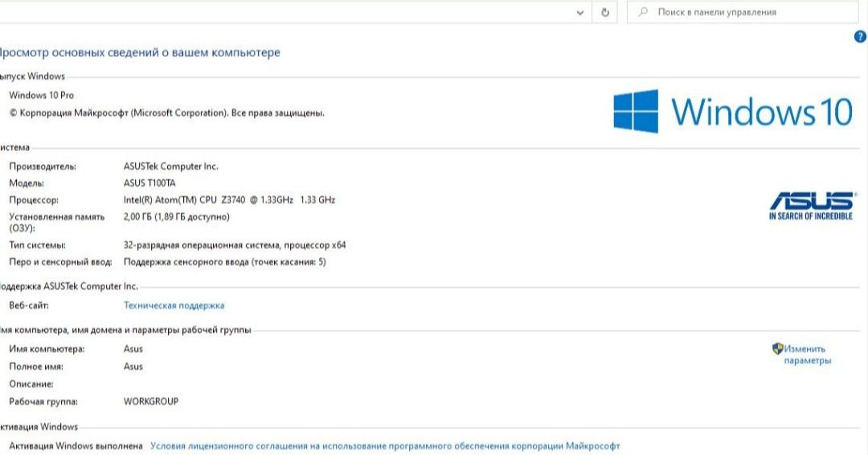Screen dimensions: 868x455
Task: Open the Техническая поддержка link
Action: point(174,305)
